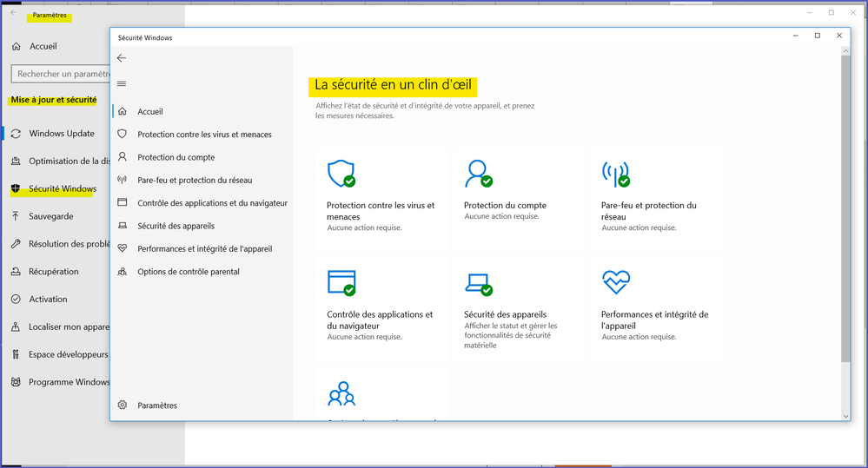Image resolution: width=868 pixels, height=468 pixels.
Task: Click the family icon beside Options de contrôle parental
Action: coord(123,271)
